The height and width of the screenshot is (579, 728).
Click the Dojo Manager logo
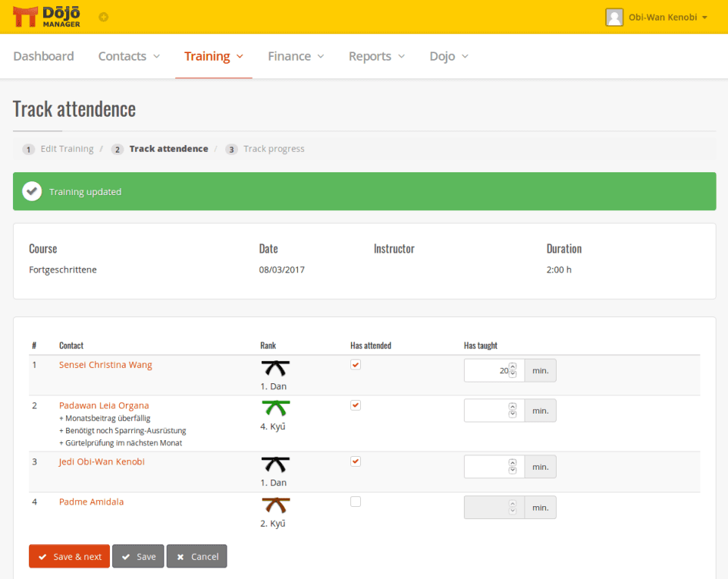click(47, 17)
